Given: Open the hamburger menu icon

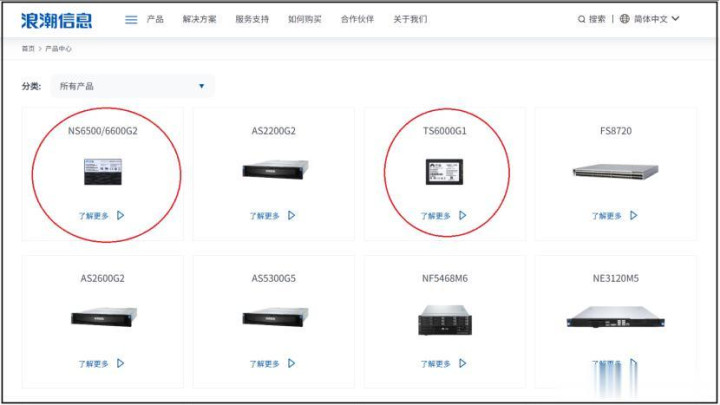Looking at the screenshot, I should 131,20.
